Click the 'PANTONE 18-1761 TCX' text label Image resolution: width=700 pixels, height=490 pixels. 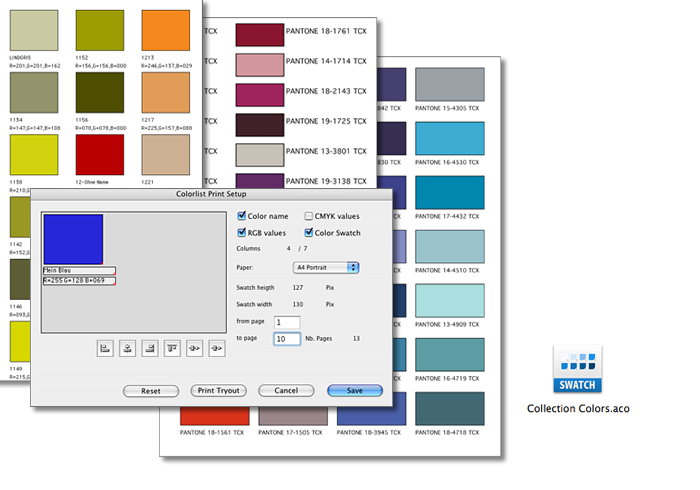(326, 31)
